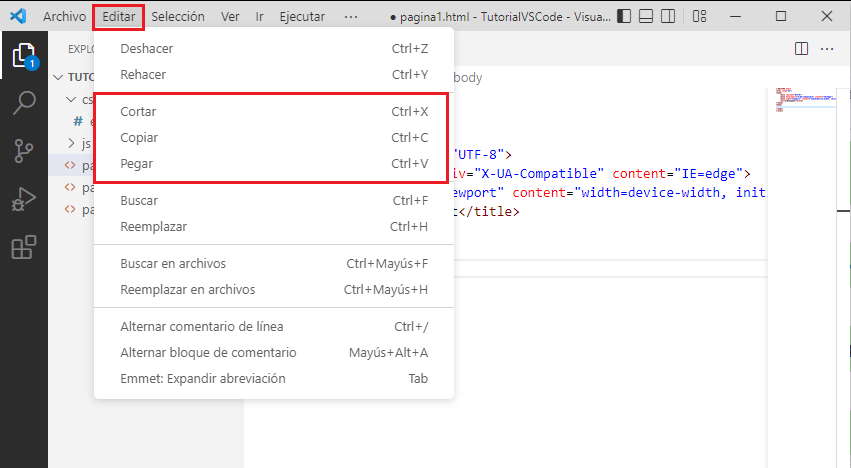Open the Selección menu
Screen dimensions: 851x468
point(178,17)
